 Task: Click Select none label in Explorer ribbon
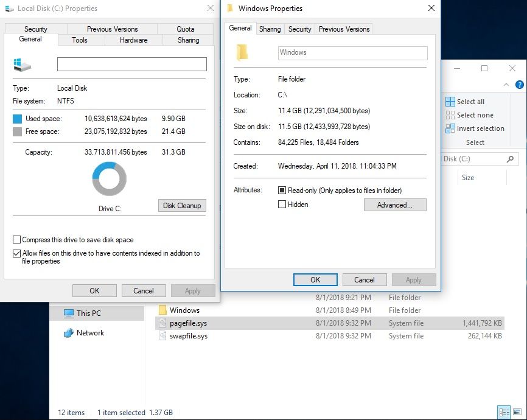point(475,115)
